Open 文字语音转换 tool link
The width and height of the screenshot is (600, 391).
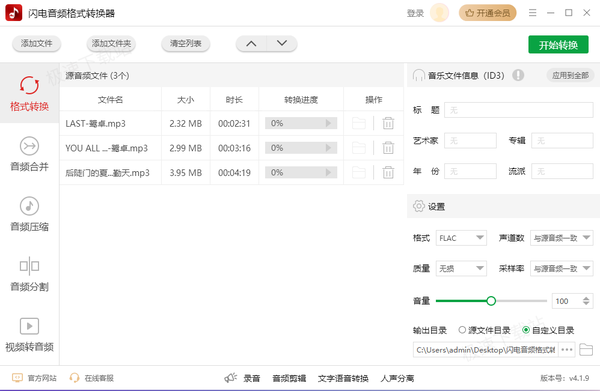(343, 378)
